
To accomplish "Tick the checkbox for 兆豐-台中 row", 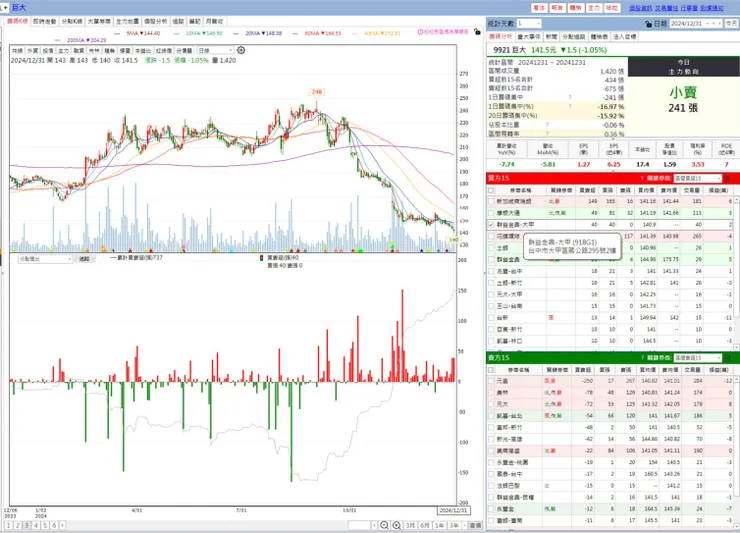I will point(491,271).
